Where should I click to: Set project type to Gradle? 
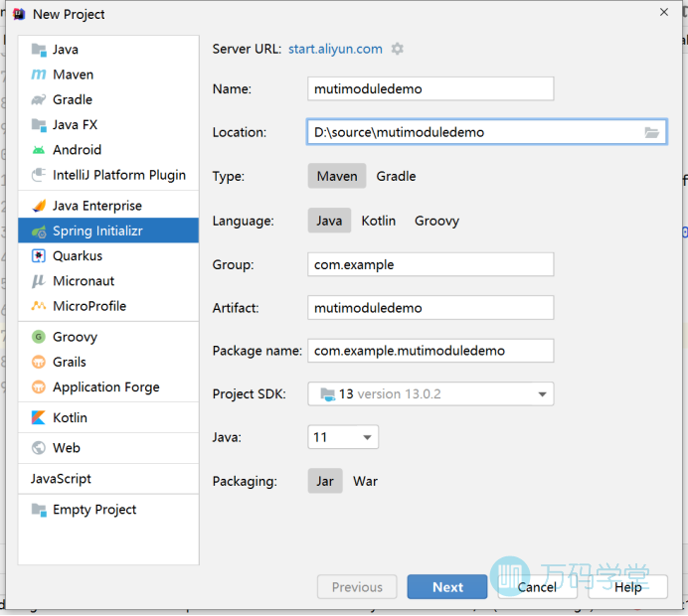click(x=396, y=176)
